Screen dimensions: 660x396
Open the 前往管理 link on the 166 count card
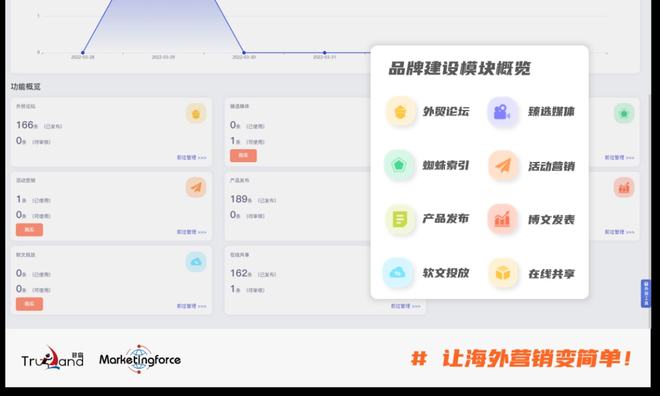pos(192,157)
